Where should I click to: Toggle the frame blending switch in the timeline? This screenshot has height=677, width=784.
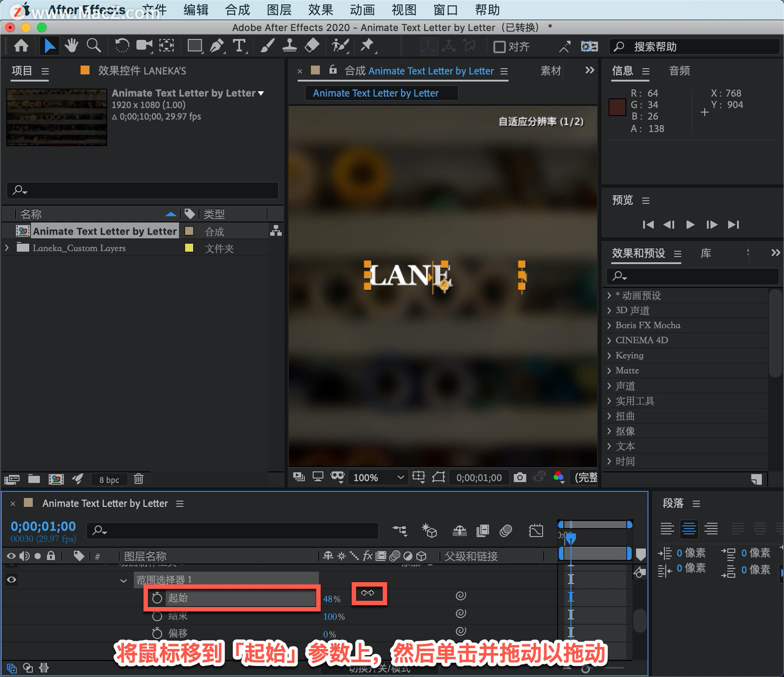pyautogui.click(x=482, y=530)
